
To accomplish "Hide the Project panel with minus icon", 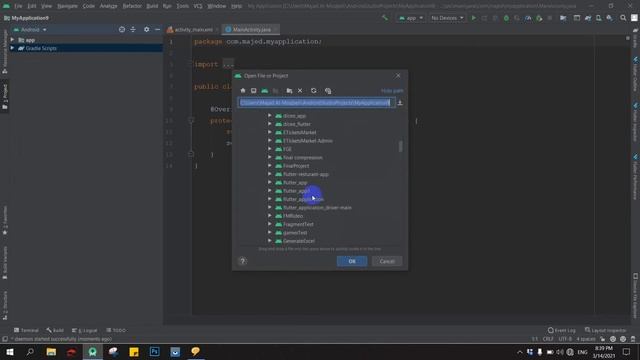I will (158, 29).
